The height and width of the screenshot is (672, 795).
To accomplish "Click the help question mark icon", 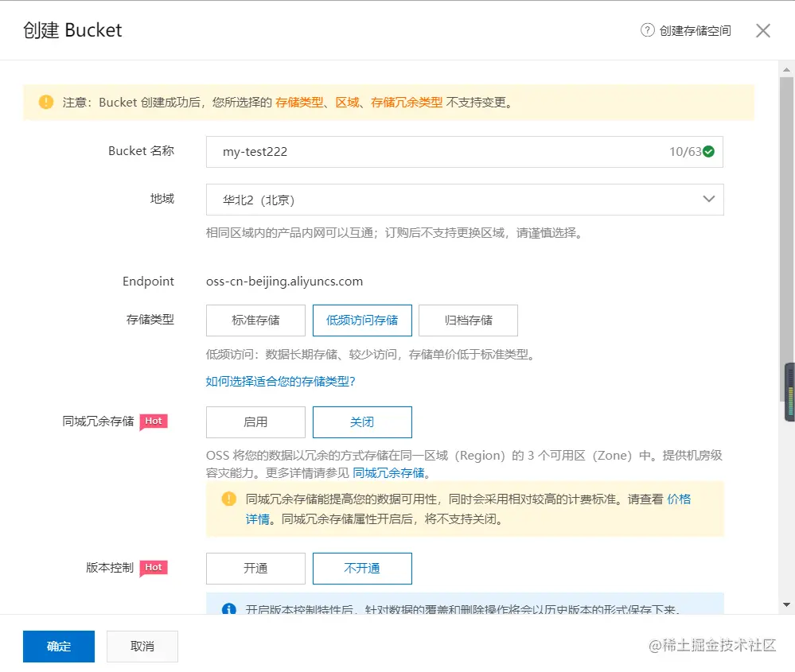I will [x=648, y=30].
